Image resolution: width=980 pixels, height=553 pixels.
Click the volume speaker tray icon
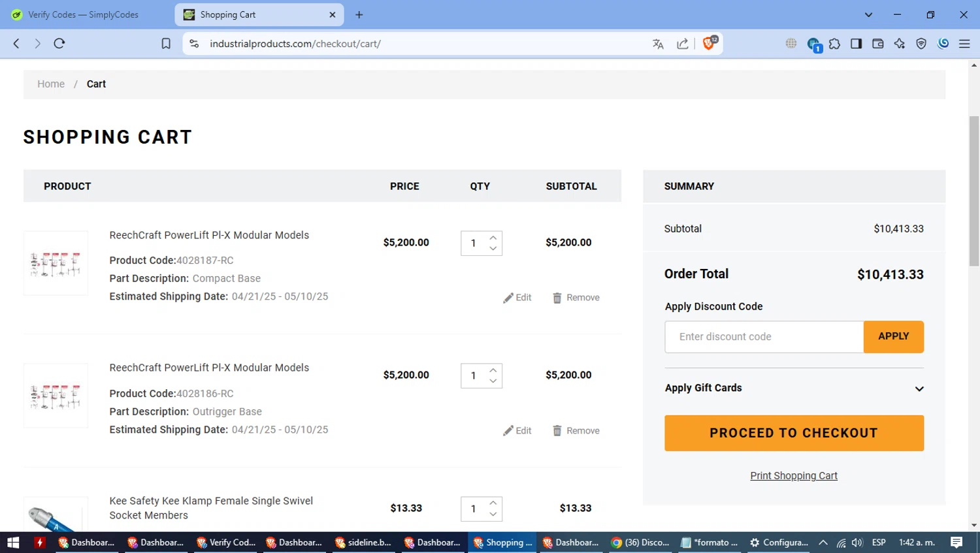(x=857, y=543)
